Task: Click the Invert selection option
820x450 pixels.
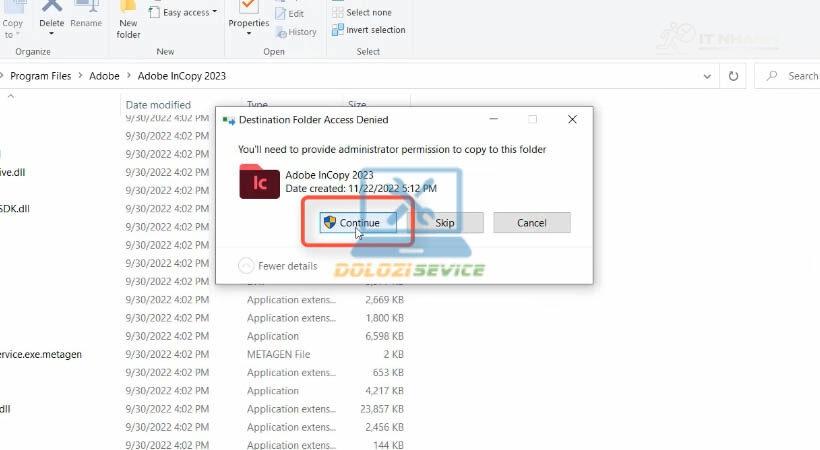Action: (x=367, y=30)
